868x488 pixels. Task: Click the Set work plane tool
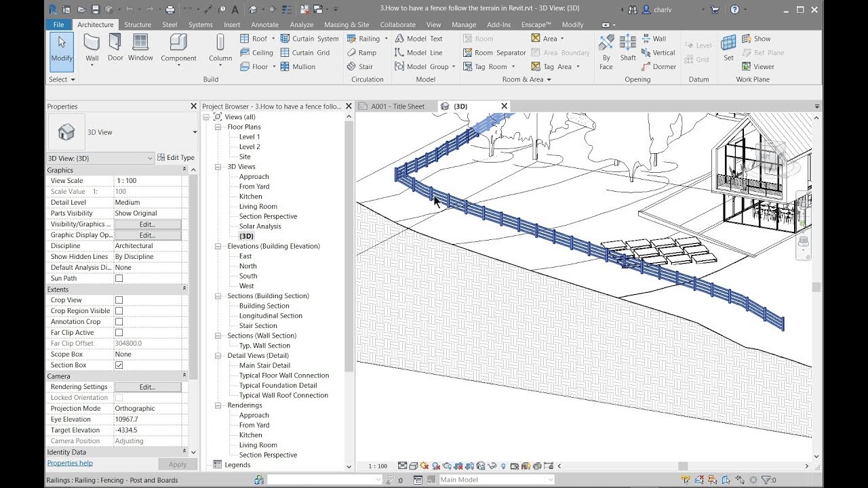(728, 47)
